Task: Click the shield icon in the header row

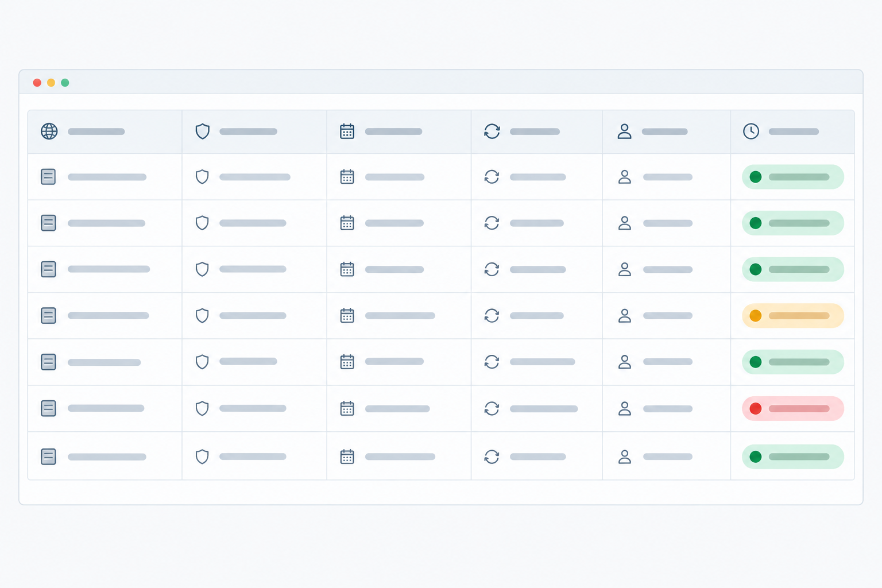Action: pos(203,131)
